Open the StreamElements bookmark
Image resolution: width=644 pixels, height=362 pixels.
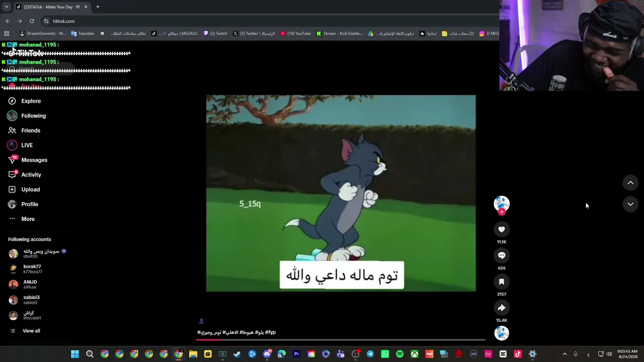(x=42, y=34)
